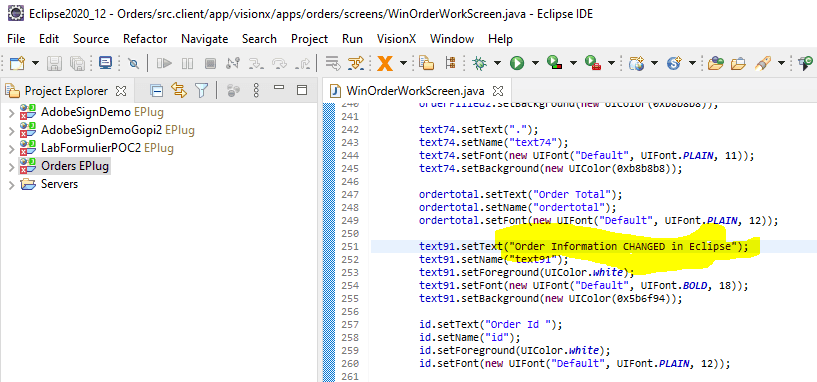Click the orange VisionX X icon
Image resolution: width=817 pixels, height=382 pixels.
click(385, 63)
